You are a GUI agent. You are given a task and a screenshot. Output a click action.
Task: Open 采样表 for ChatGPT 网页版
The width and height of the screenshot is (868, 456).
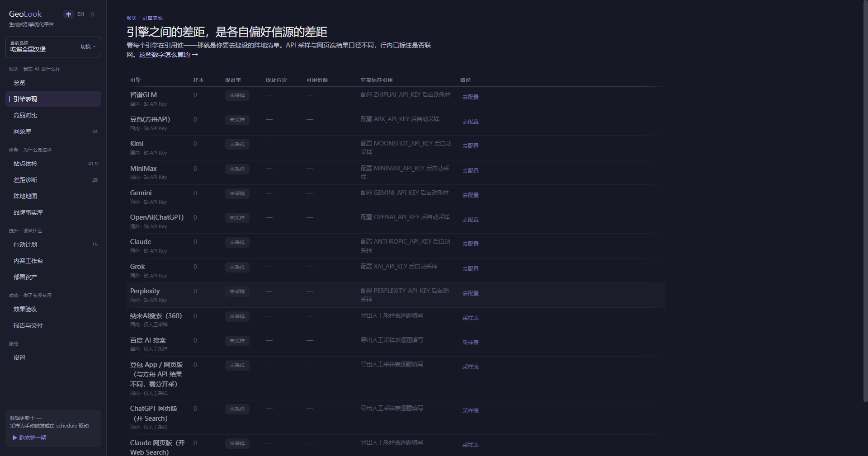point(470,410)
